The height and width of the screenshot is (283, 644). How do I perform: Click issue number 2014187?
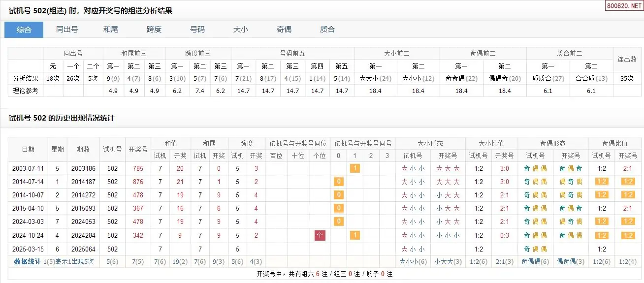(83, 182)
